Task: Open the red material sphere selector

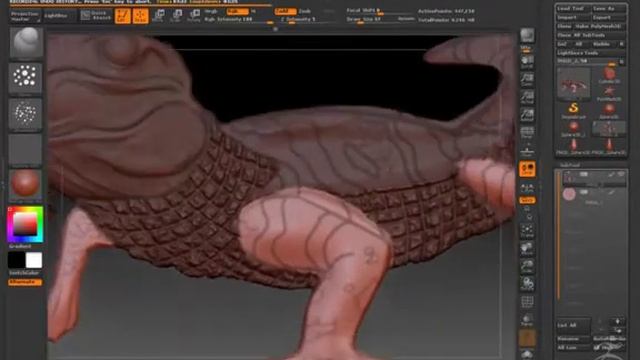Action: (x=25, y=184)
